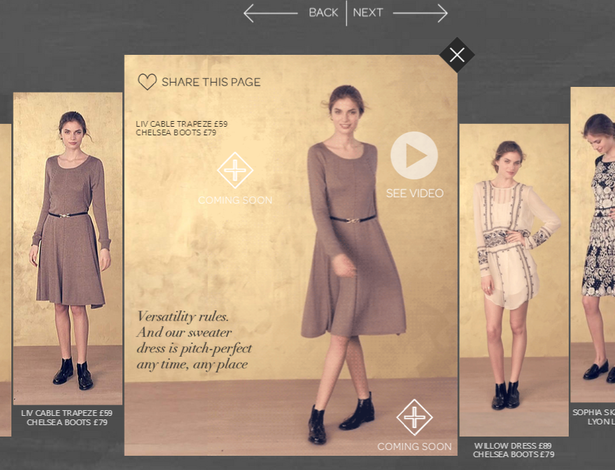This screenshot has width=615, height=470.
Task: Click the upper plus diamond Coming Soon icon
Action: coord(235,170)
